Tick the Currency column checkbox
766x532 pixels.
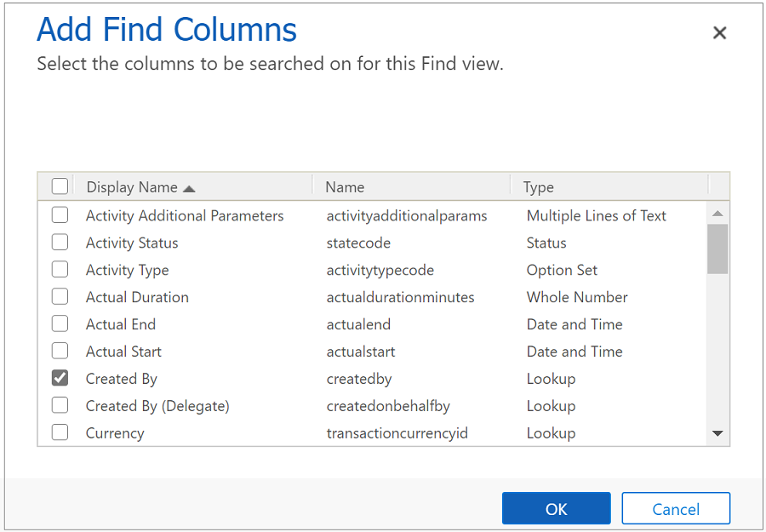(60, 432)
